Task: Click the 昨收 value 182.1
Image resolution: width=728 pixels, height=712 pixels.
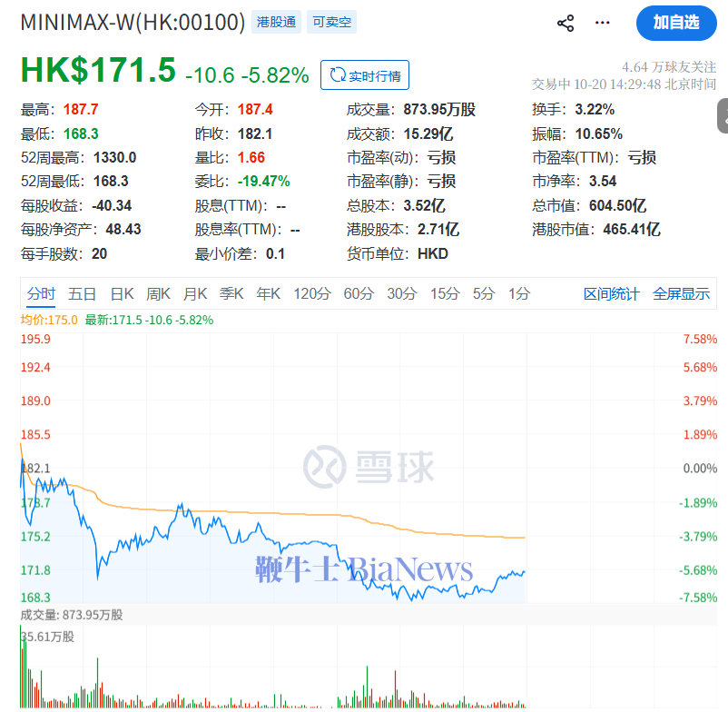Action: [255, 133]
